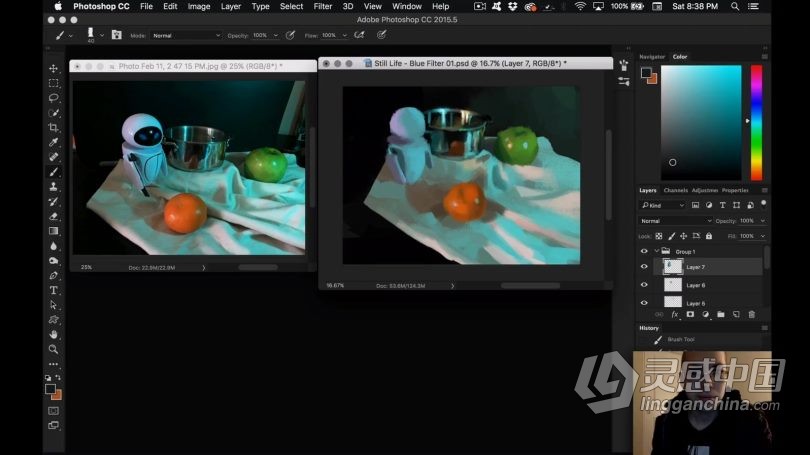Open macOS Spotlight search icon

(x=735, y=6)
